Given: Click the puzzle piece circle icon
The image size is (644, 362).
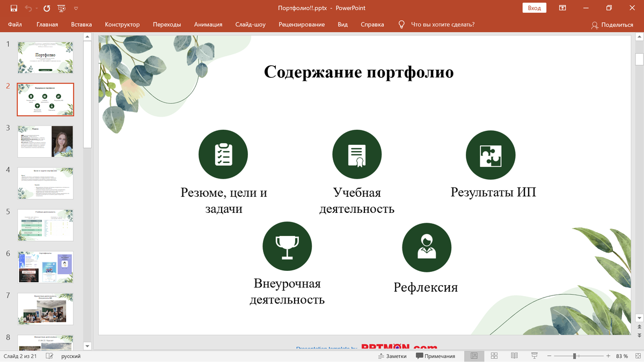Looking at the screenshot, I should click(491, 154).
